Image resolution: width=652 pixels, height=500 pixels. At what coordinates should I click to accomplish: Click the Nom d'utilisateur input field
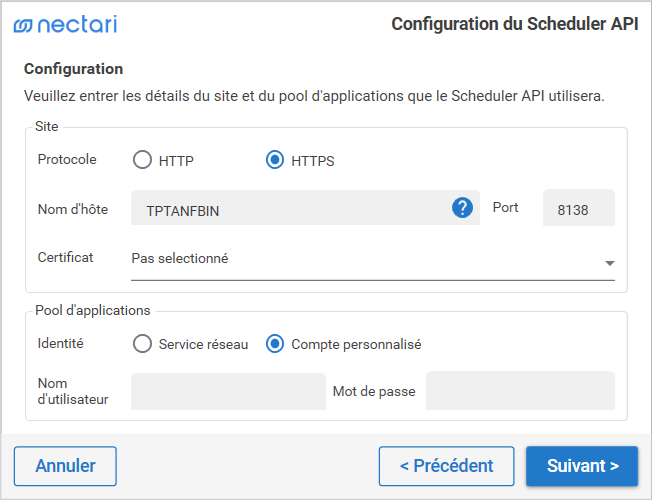pos(228,391)
